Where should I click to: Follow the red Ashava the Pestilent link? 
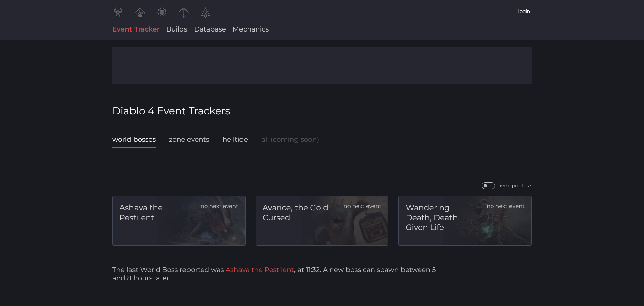pyautogui.click(x=260, y=270)
